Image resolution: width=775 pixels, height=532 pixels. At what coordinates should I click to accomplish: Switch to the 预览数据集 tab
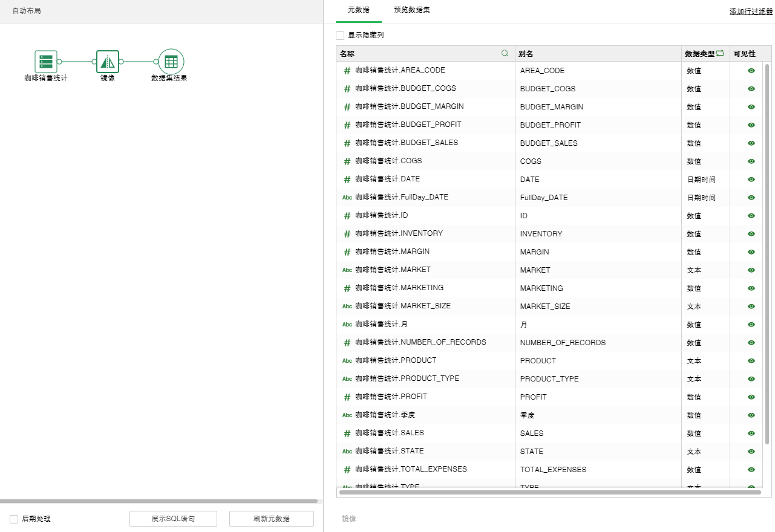click(412, 10)
